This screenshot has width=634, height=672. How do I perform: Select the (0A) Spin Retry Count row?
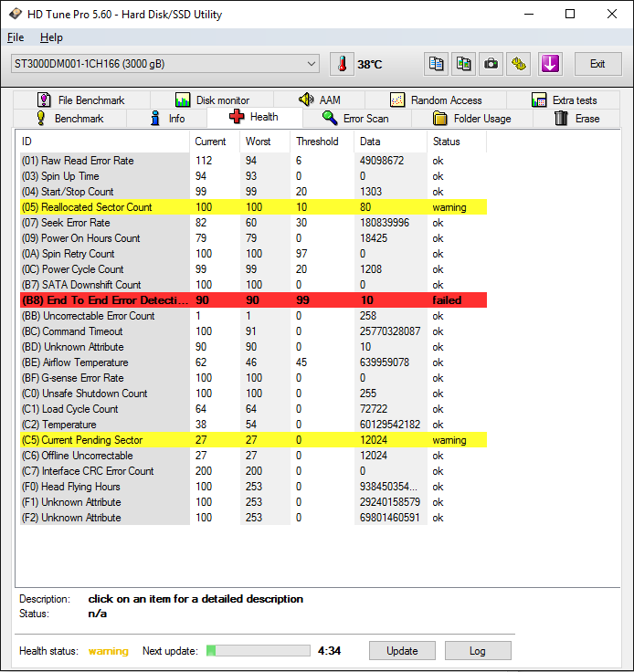(253, 254)
